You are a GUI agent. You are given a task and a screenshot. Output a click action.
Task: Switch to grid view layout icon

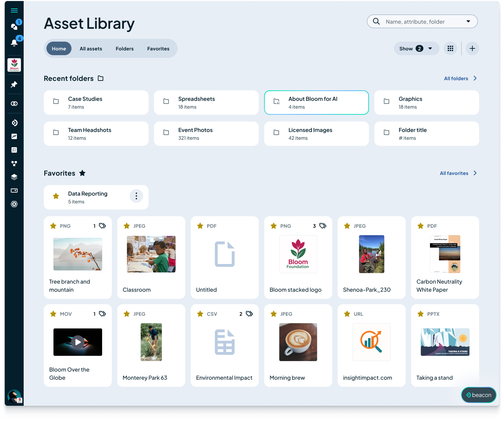tap(450, 49)
